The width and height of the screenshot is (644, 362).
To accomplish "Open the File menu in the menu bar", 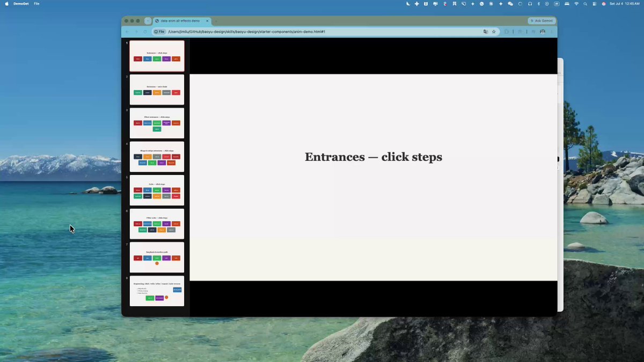I will pyautogui.click(x=36, y=4).
